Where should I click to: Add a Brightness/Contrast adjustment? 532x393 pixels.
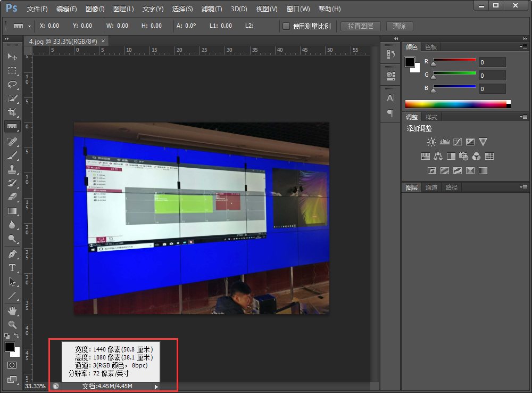[x=431, y=142]
